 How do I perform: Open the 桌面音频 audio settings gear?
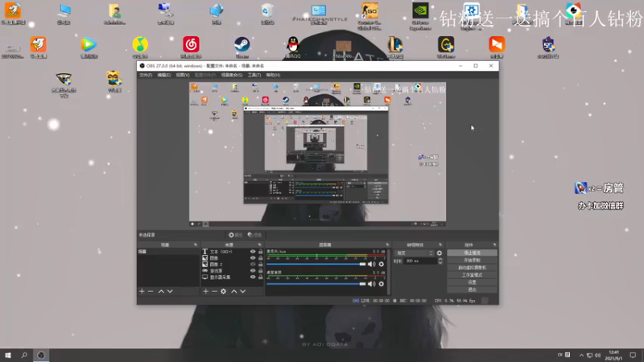tap(382, 284)
